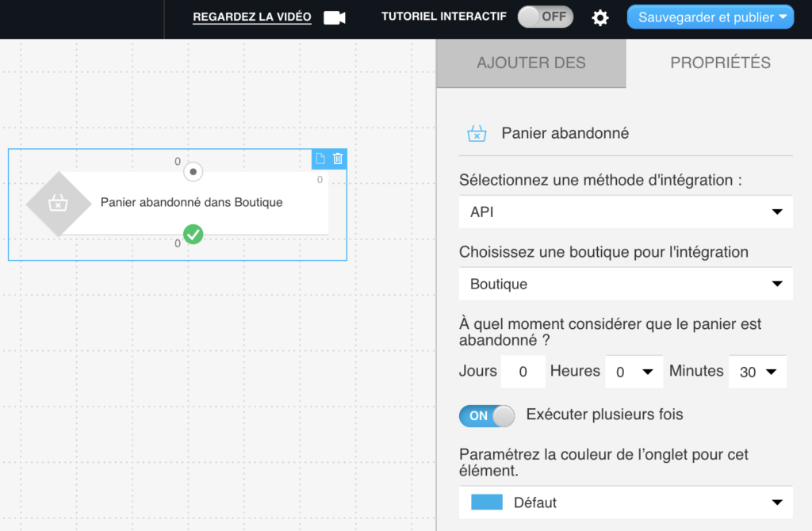
Task: Open the API integration method dropdown
Action: point(626,212)
